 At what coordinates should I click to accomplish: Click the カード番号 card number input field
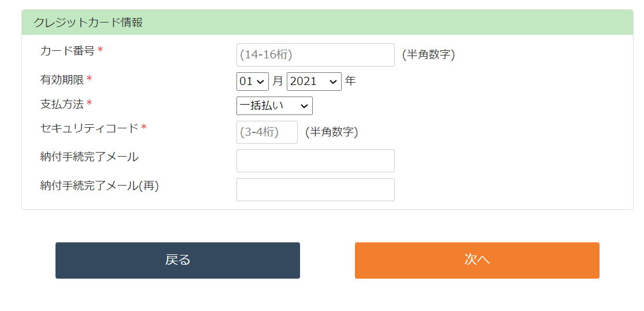pos(315,55)
